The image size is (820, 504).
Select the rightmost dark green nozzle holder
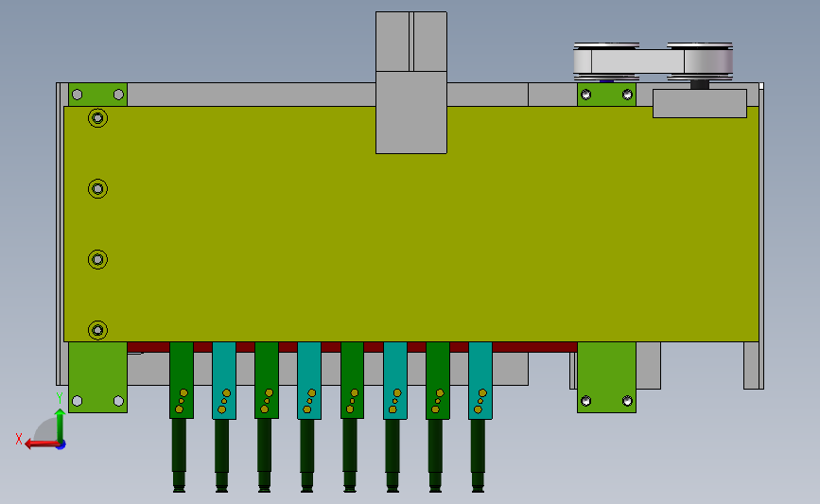pyautogui.click(x=438, y=381)
